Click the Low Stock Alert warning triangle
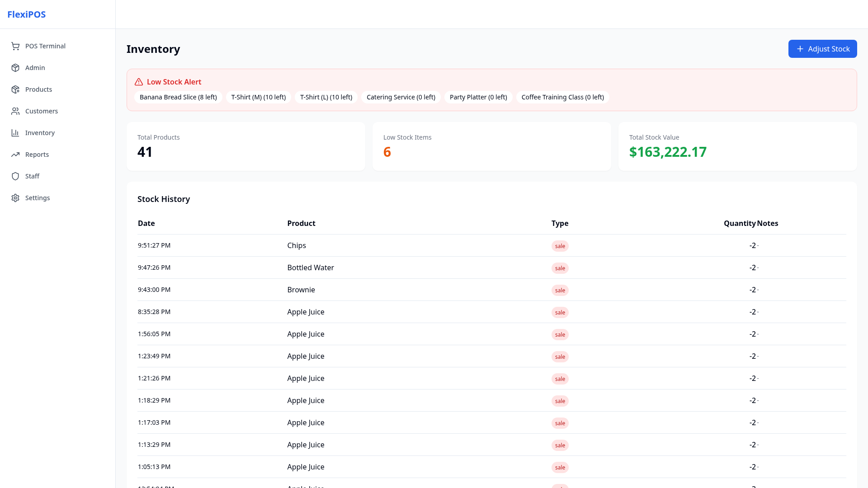This screenshot has height=488, width=868. click(139, 82)
